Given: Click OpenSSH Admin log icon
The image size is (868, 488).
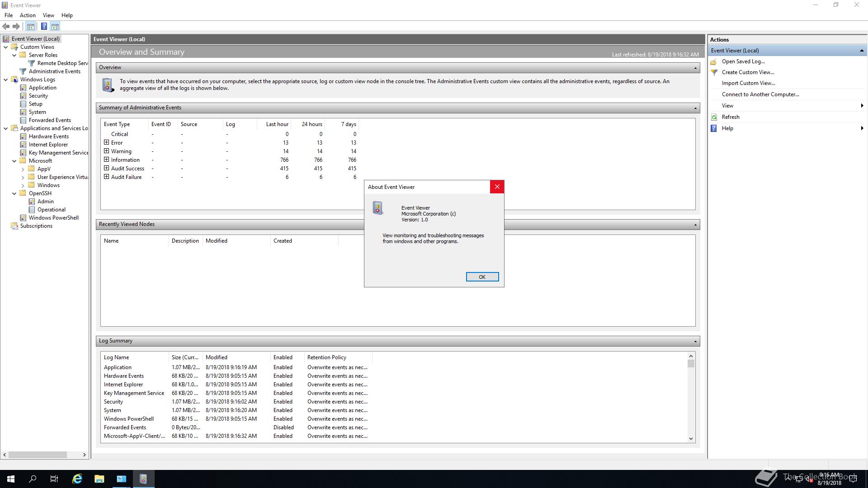Looking at the screenshot, I should (32, 202).
